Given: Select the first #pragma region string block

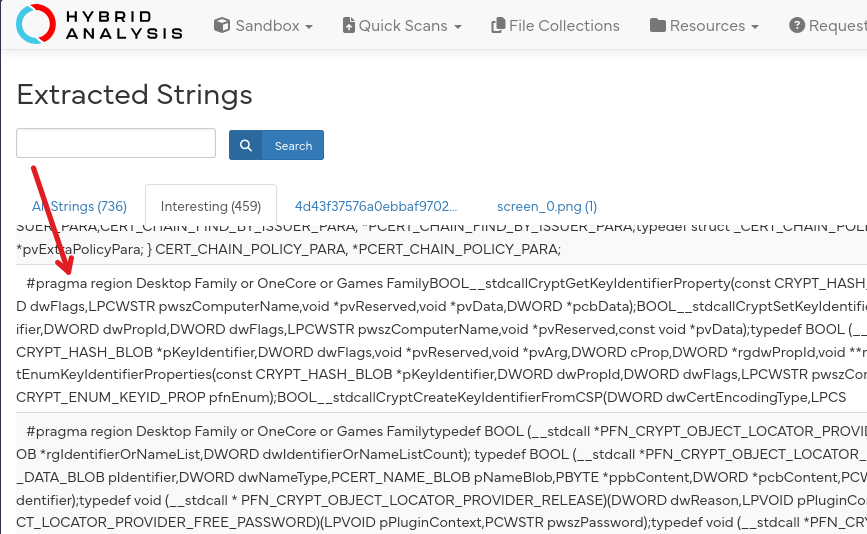Looking at the screenshot, I should click(440, 340).
